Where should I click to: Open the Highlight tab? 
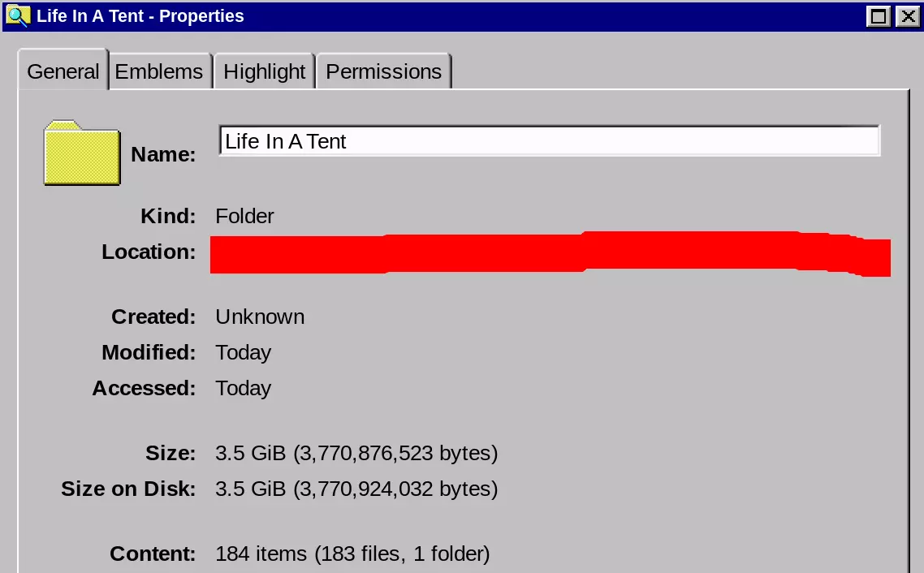pos(264,71)
